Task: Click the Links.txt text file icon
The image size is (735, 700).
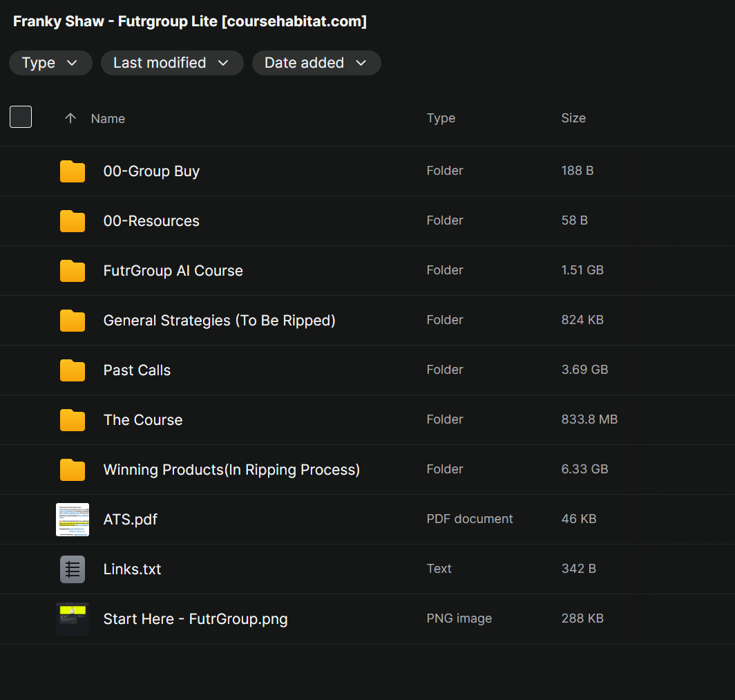Action: 73,569
